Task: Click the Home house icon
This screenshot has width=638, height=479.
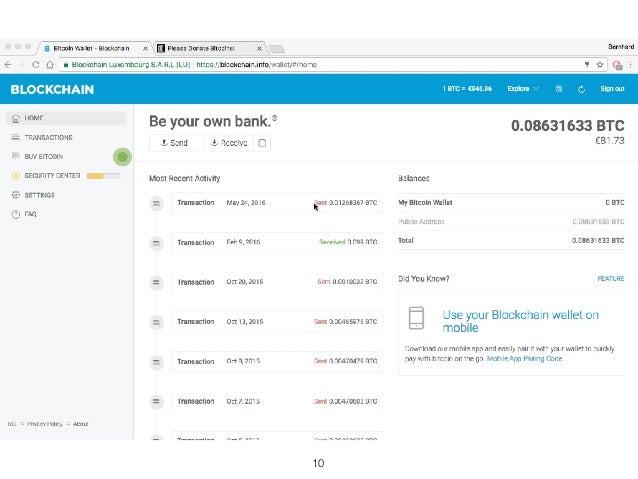Action: (x=15, y=118)
